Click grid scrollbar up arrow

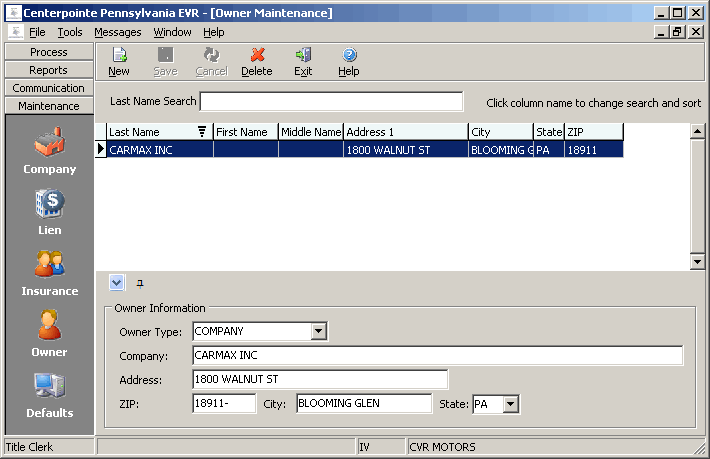pos(697,131)
